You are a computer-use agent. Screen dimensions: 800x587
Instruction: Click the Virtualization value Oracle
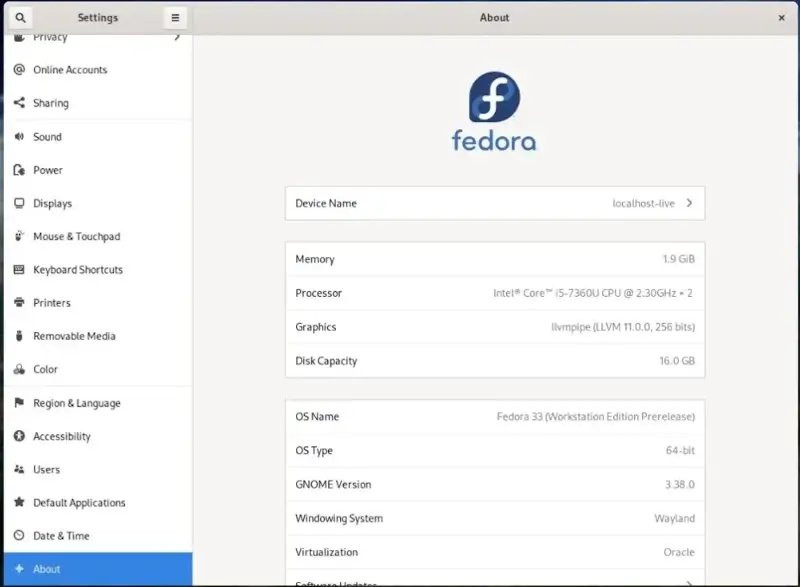(x=679, y=552)
